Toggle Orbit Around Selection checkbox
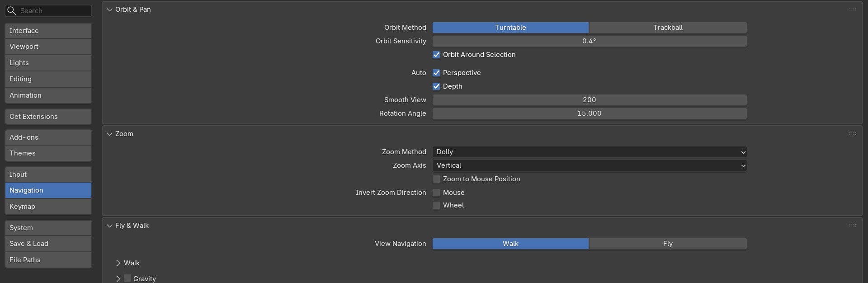 [x=436, y=55]
